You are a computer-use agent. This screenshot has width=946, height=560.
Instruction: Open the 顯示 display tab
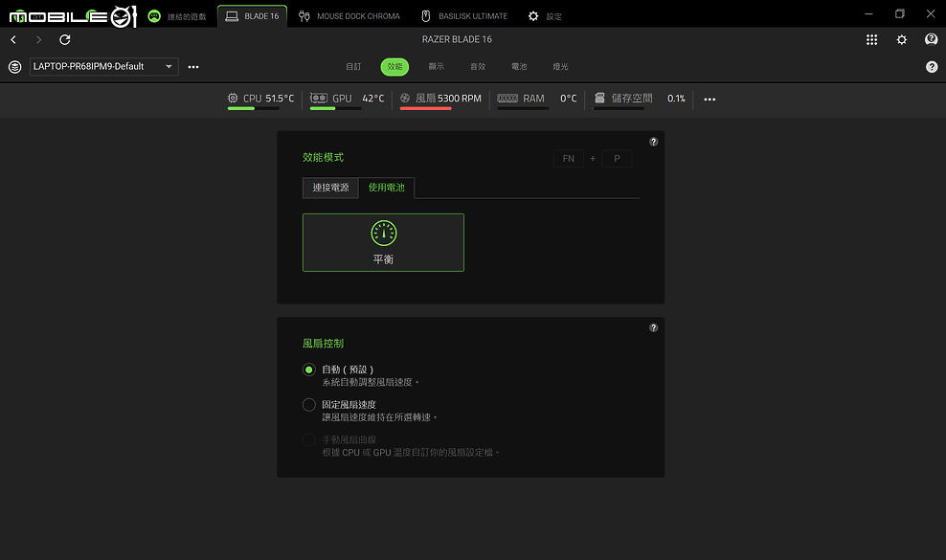point(437,66)
